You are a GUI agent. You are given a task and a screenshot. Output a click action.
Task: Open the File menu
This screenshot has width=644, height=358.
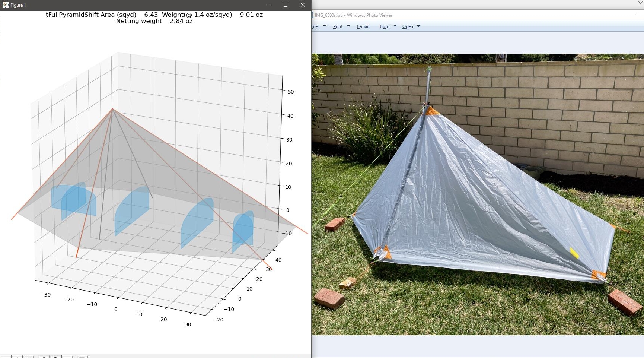315,26
